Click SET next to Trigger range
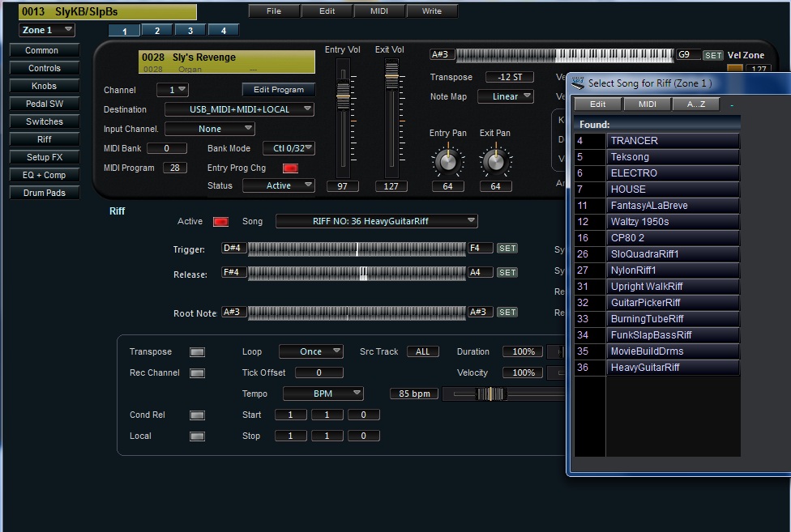 507,249
